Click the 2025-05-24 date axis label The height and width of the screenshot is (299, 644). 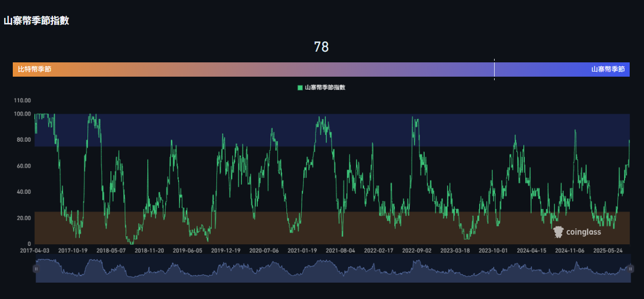pos(608,251)
